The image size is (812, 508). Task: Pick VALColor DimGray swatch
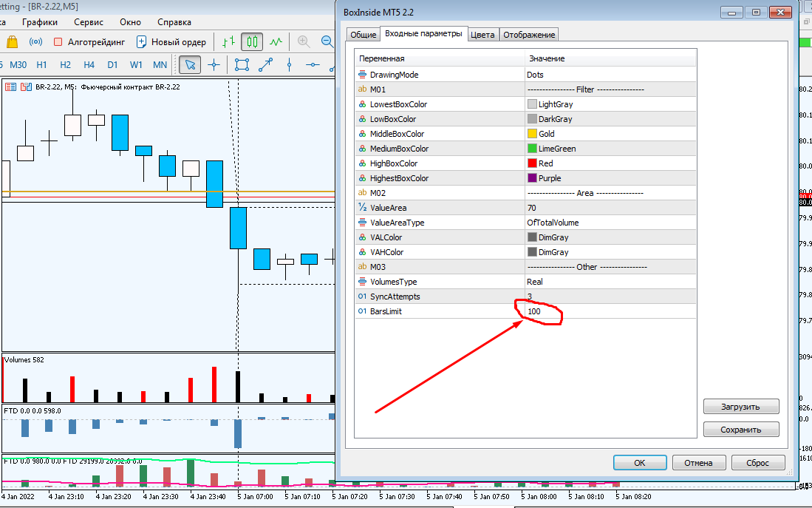click(x=532, y=237)
